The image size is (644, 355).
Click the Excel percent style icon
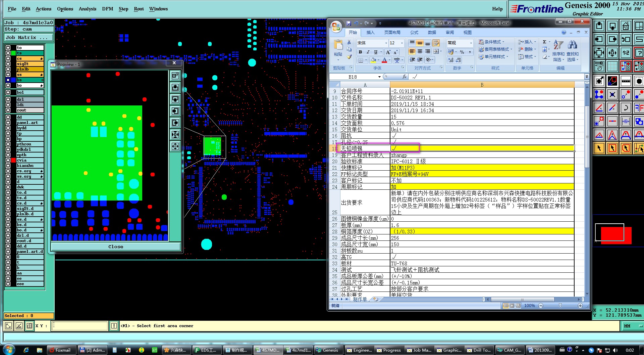point(462,52)
